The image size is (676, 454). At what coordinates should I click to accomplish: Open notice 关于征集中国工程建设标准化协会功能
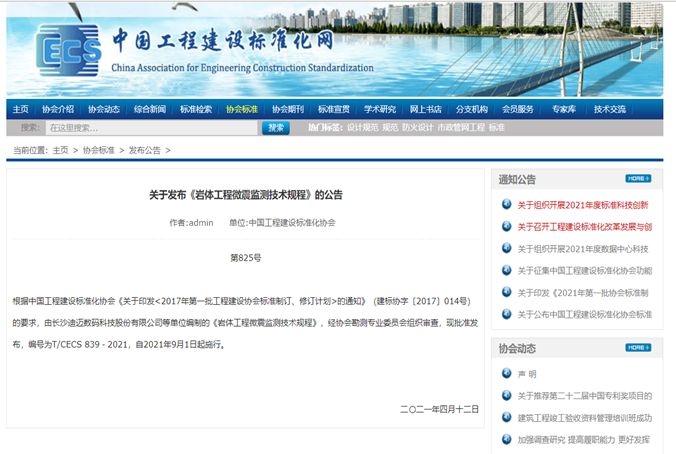coord(585,271)
